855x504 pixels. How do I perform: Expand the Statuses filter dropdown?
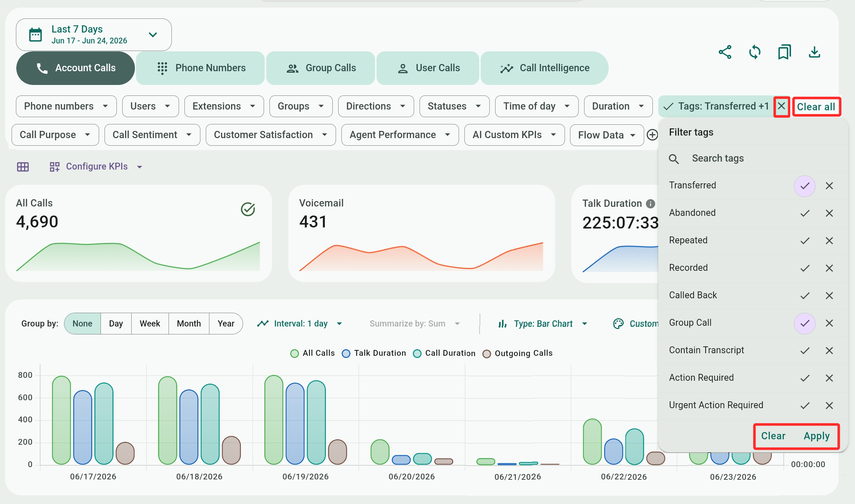coord(454,106)
